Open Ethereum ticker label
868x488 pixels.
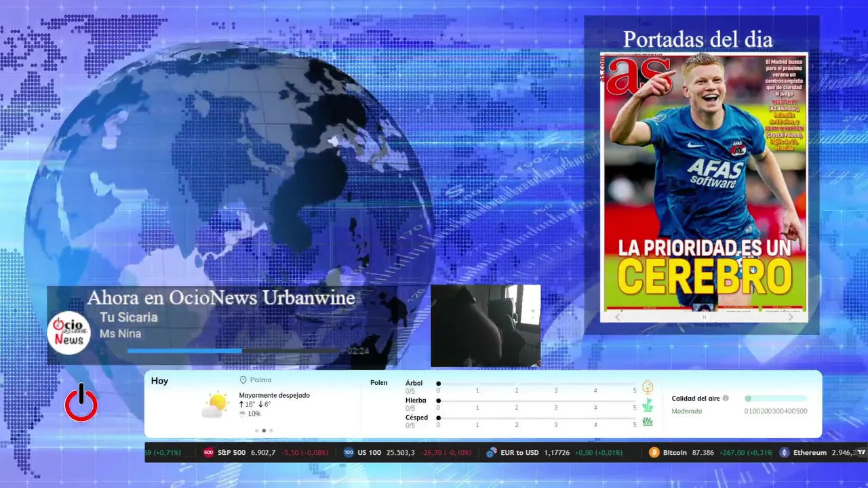pos(810,453)
